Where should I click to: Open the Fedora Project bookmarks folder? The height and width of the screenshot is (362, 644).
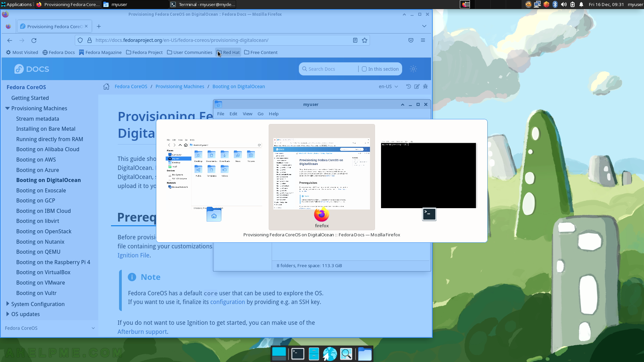coord(144,52)
